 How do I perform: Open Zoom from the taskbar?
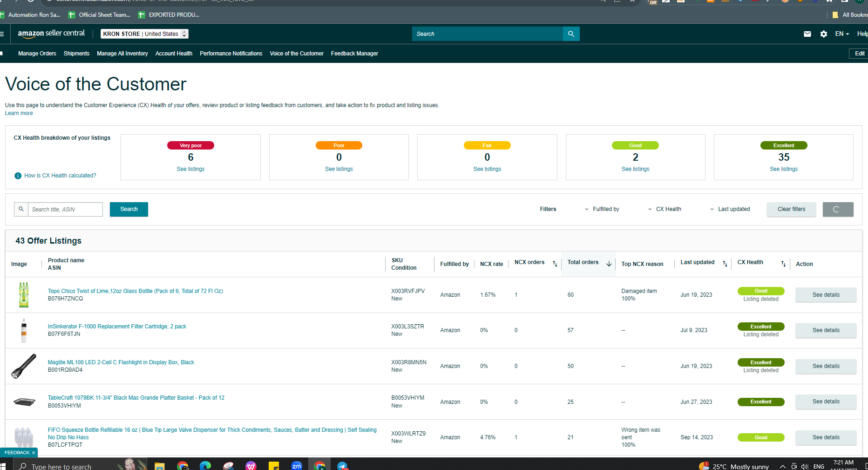click(297, 465)
